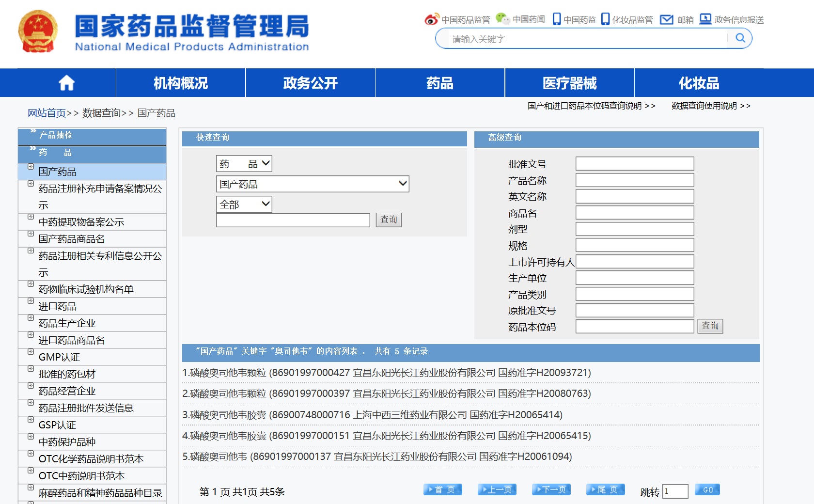The height and width of the screenshot is (504, 814).
Task: Select 药品生产企业 in the sidebar
Action: click(67, 323)
